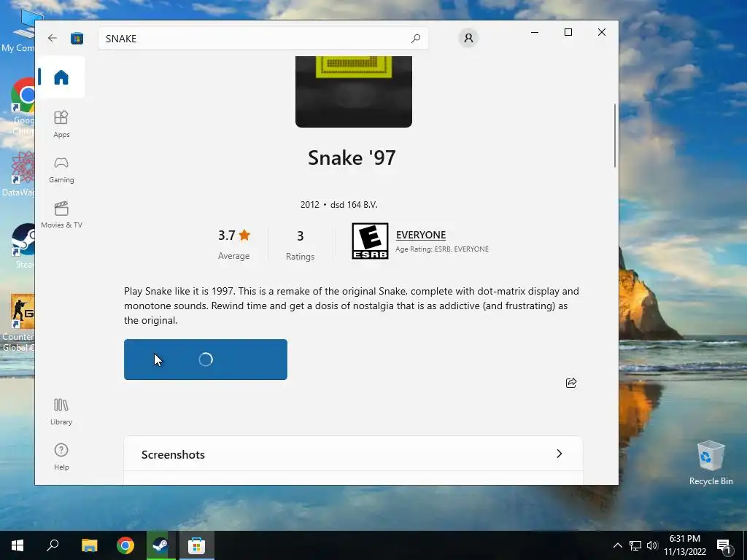Click the search magnifier in the search box

pos(415,38)
